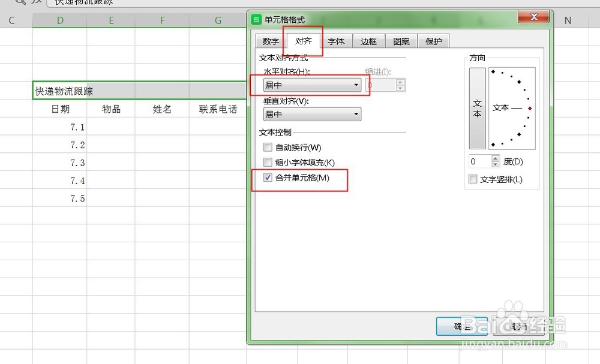Click the degree spinner up arrow
The width and height of the screenshot is (600, 364).
point(496,158)
